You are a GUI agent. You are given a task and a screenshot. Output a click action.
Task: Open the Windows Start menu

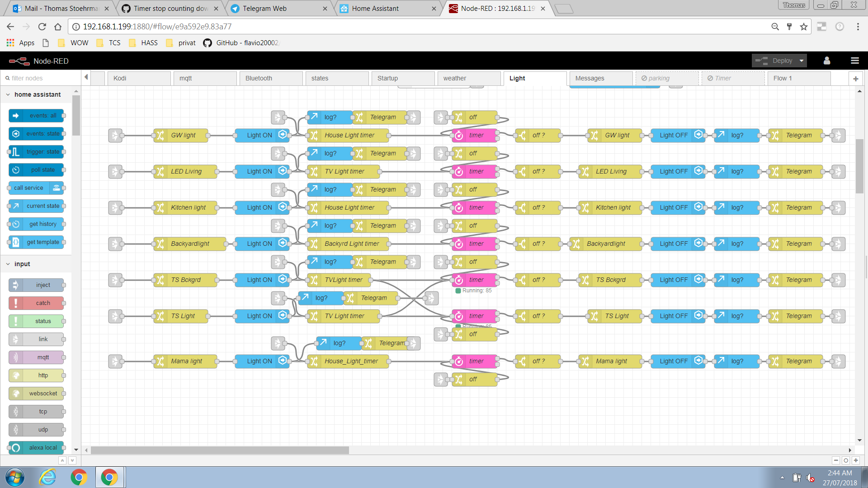pos(15,478)
